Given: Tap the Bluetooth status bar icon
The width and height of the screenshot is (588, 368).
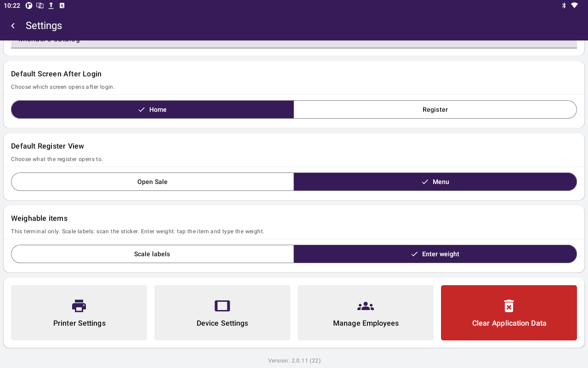Looking at the screenshot, I should [x=564, y=6].
